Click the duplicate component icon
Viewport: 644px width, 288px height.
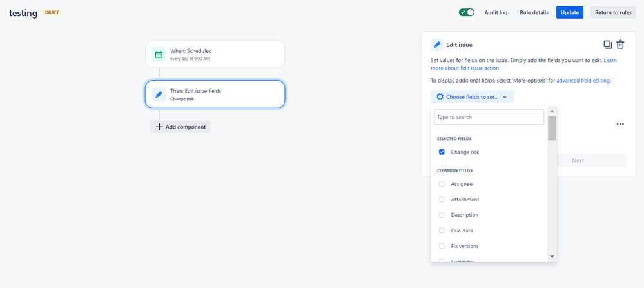click(607, 45)
